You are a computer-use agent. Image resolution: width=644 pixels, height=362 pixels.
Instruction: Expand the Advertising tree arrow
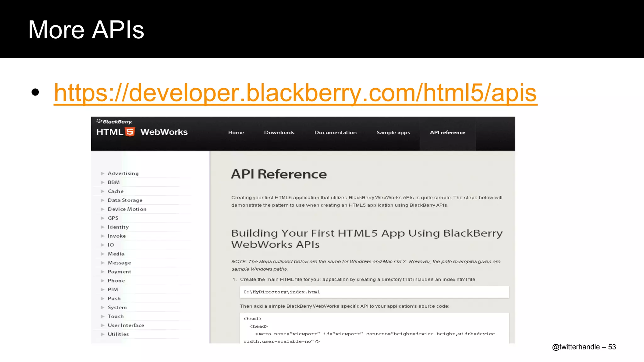pos(103,173)
